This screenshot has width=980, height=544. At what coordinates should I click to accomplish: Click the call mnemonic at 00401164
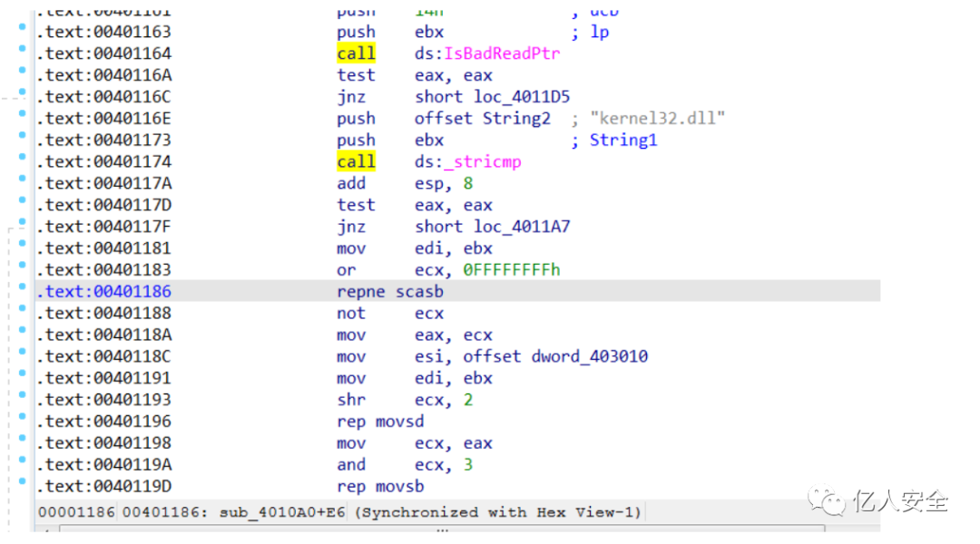[357, 53]
